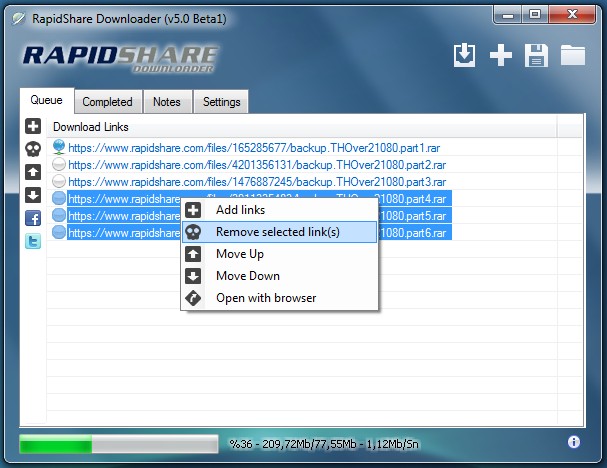Choose Remove selected link(s) menu entry
The width and height of the screenshot is (607, 468).
click(279, 232)
